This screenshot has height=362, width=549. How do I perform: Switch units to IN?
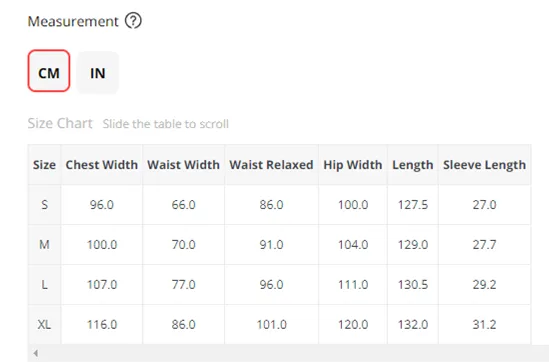(x=98, y=73)
